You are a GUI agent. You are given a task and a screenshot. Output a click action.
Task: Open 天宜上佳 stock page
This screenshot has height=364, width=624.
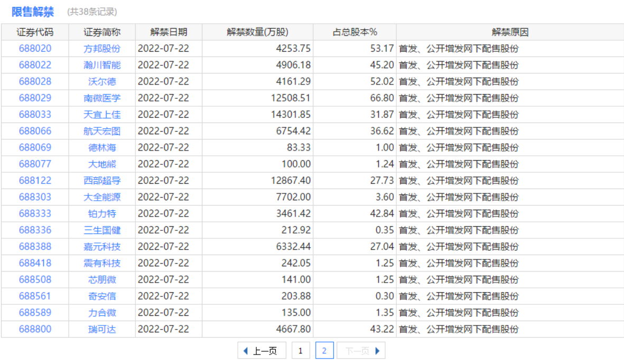pos(102,115)
